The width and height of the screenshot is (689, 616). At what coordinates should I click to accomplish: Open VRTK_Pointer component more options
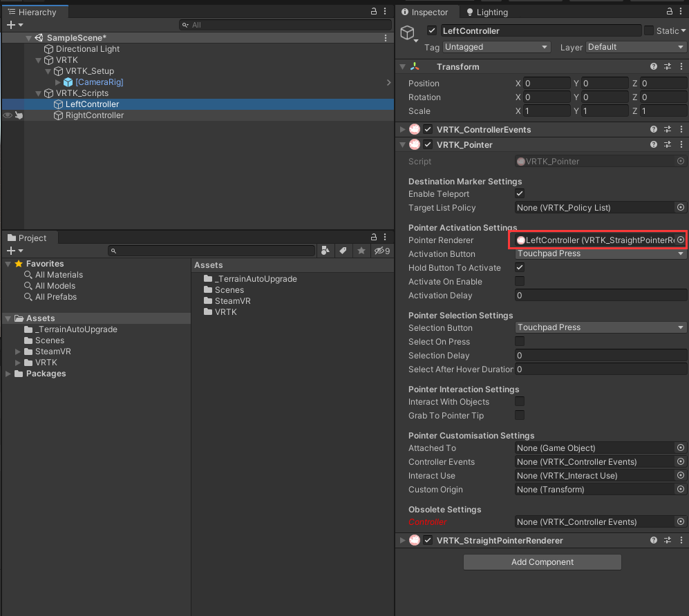pyautogui.click(x=681, y=144)
